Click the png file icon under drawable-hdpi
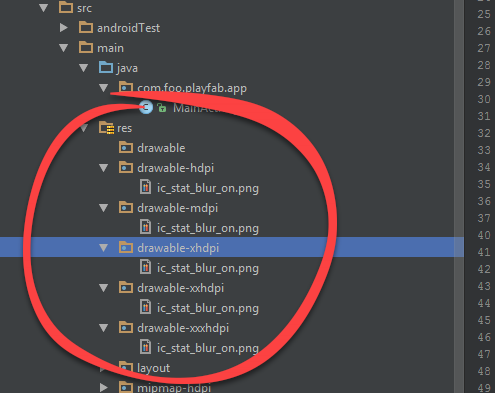Screen dimensions: 495x393 pyautogui.click(x=146, y=187)
